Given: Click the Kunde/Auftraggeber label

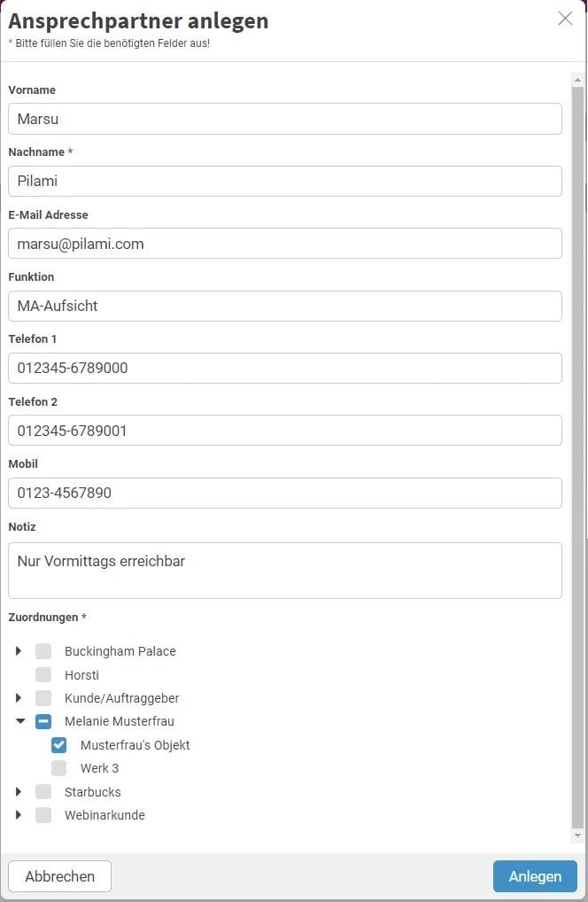Looking at the screenshot, I should [122, 698].
